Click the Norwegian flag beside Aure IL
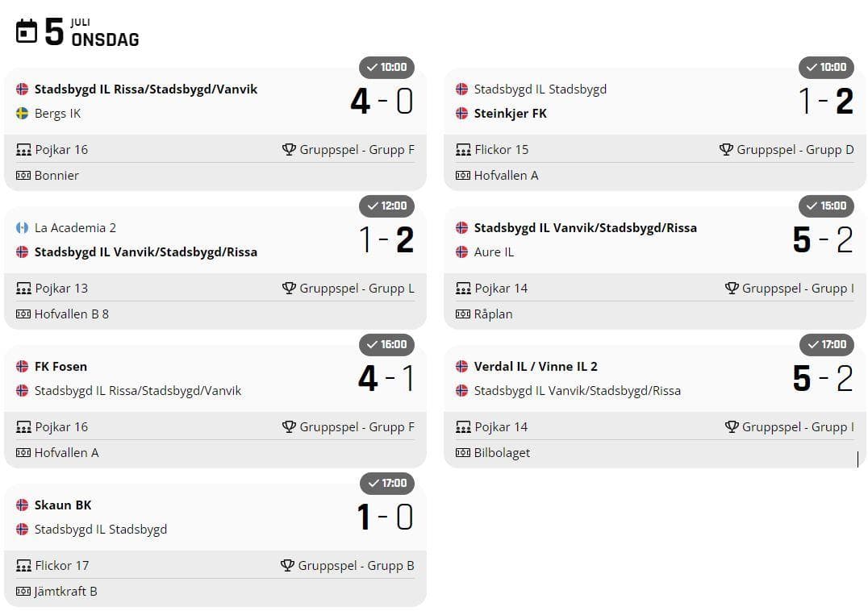The height and width of the screenshot is (611, 868). tap(462, 252)
